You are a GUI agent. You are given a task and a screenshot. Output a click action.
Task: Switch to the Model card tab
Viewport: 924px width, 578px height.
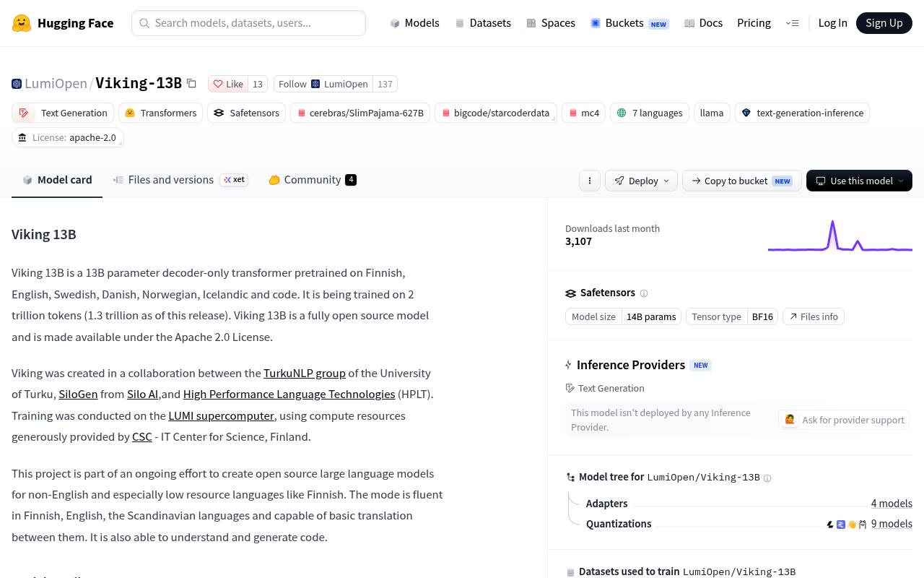(57, 180)
